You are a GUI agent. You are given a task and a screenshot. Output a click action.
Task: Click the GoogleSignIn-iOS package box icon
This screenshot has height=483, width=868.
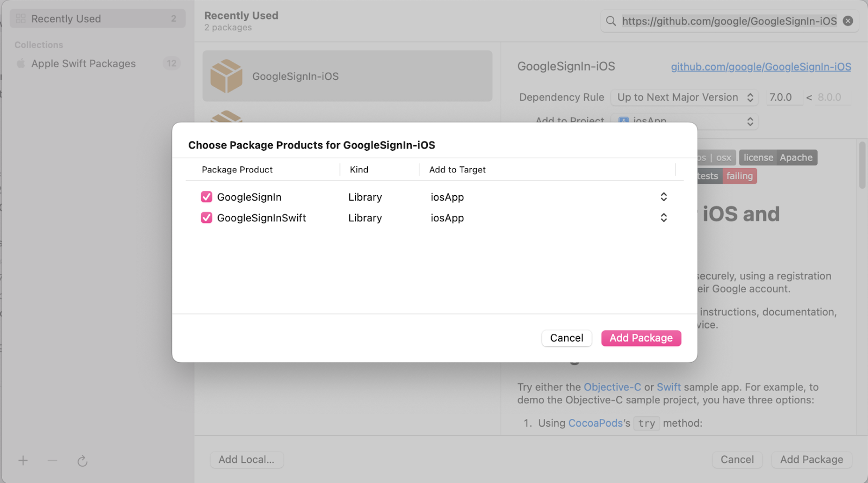click(226, 76)
